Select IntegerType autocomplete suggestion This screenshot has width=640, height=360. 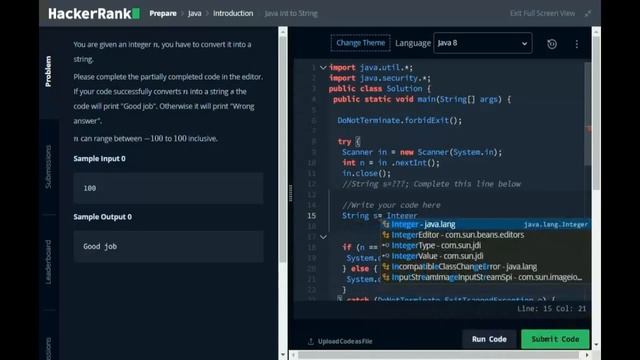[485, 245]
